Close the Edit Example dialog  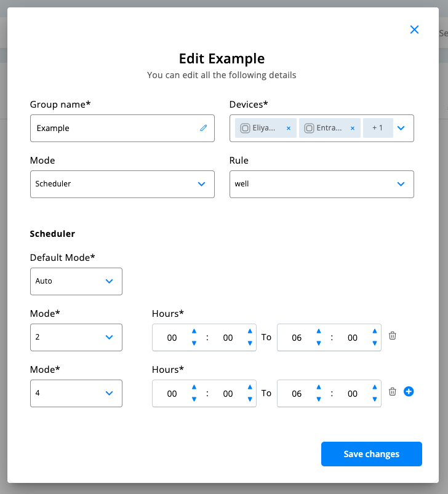414,30
